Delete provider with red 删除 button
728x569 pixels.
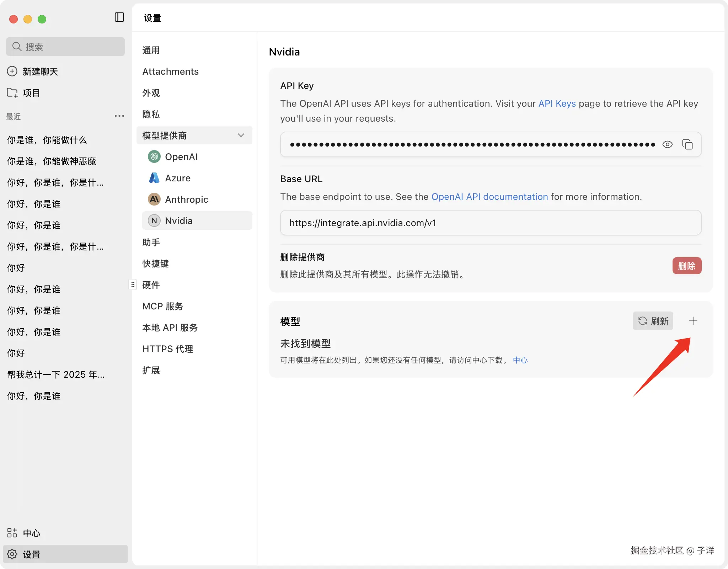coord(686,266)
